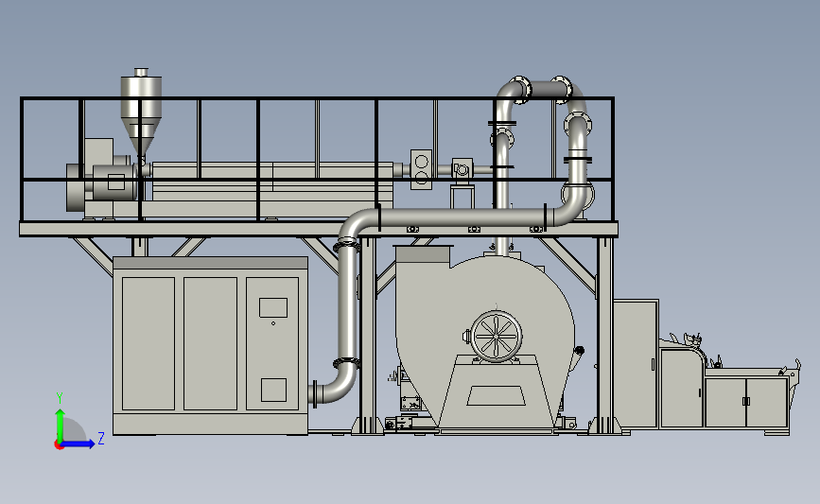Select the two-circle gear box on extruder
This screenshot has height=504, width=820.
[422, 169]
